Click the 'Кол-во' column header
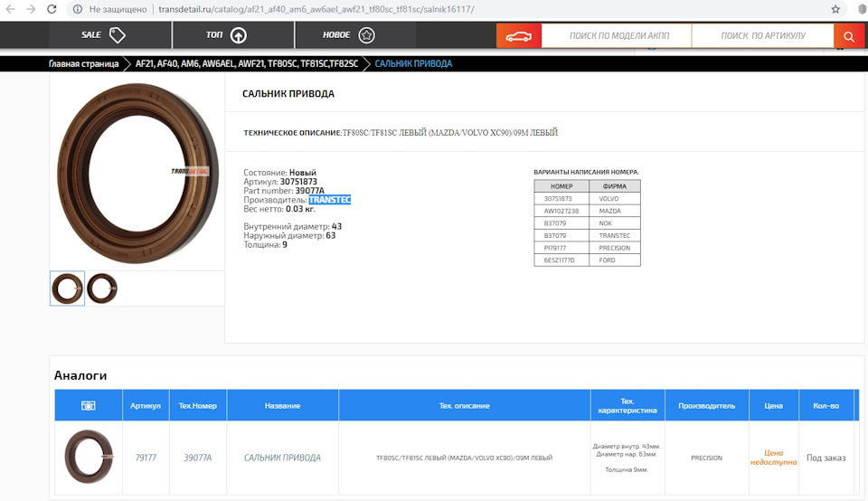Image resolution: width=868 pixels, height=501 pixels. pos(826,406)
